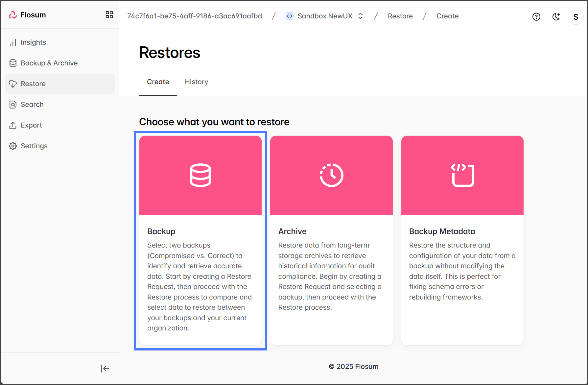
Task: Open the user avatar S menu
Action: point(576,17)
